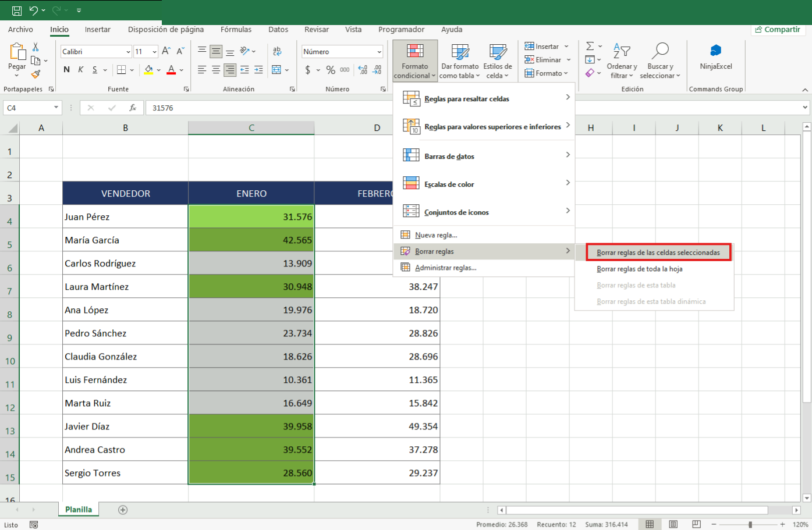Click the Undo arrow icon
Image resolution: width=812 pixels, height=530 pixels.
click(34, 10)
